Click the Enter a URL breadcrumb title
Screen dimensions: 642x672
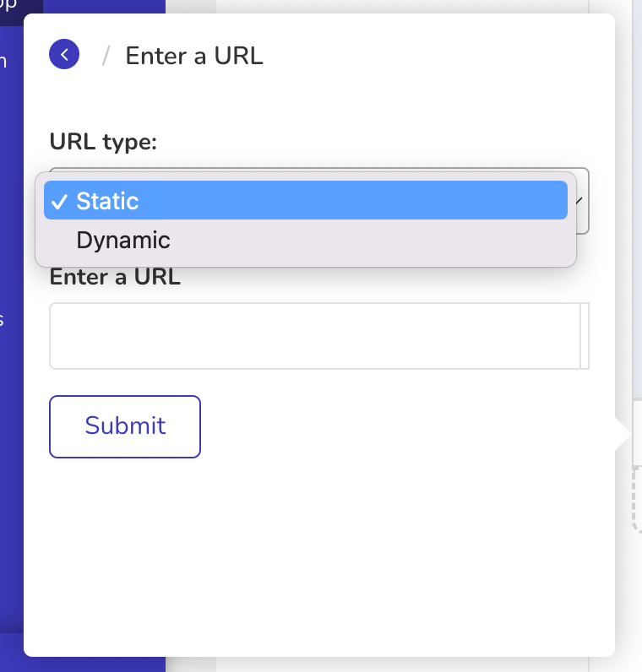(x=194, y=56)
